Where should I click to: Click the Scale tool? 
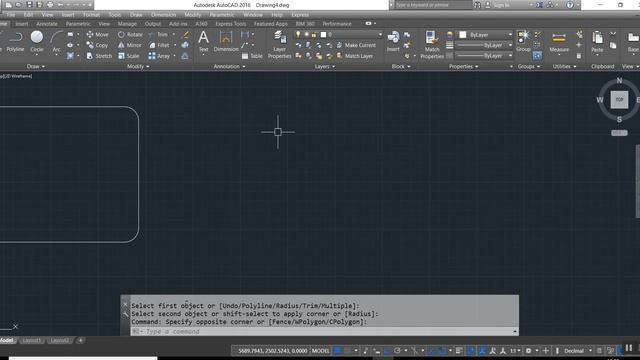(x=129, y=56)
